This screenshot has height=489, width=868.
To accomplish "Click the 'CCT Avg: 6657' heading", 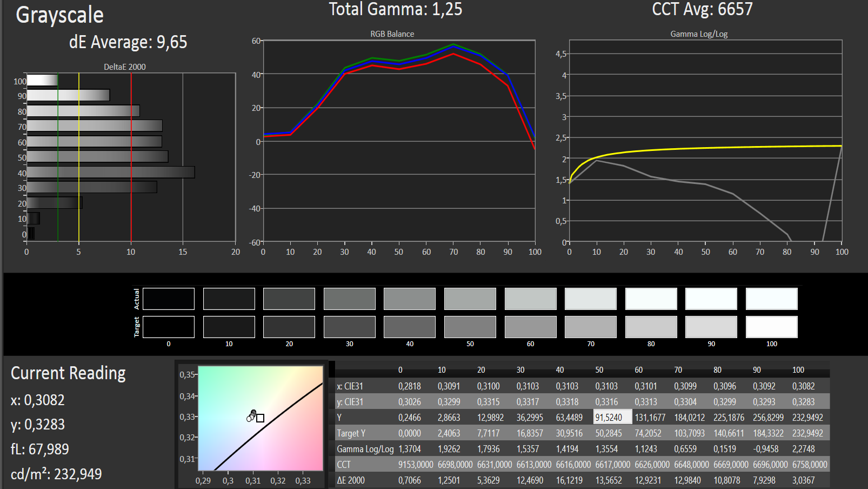I will point(702,9).
